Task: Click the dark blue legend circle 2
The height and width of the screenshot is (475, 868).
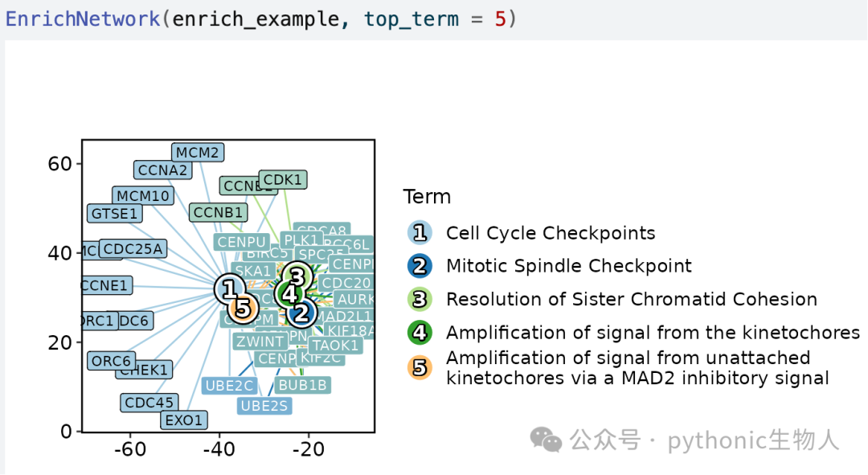Action: click(x=420, y=266)
